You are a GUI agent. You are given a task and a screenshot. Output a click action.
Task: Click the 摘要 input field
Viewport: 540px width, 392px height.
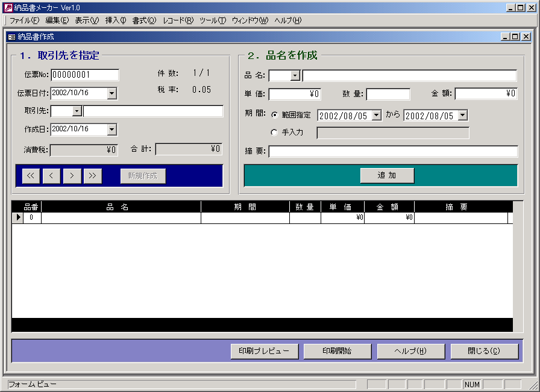pos(393,151)
